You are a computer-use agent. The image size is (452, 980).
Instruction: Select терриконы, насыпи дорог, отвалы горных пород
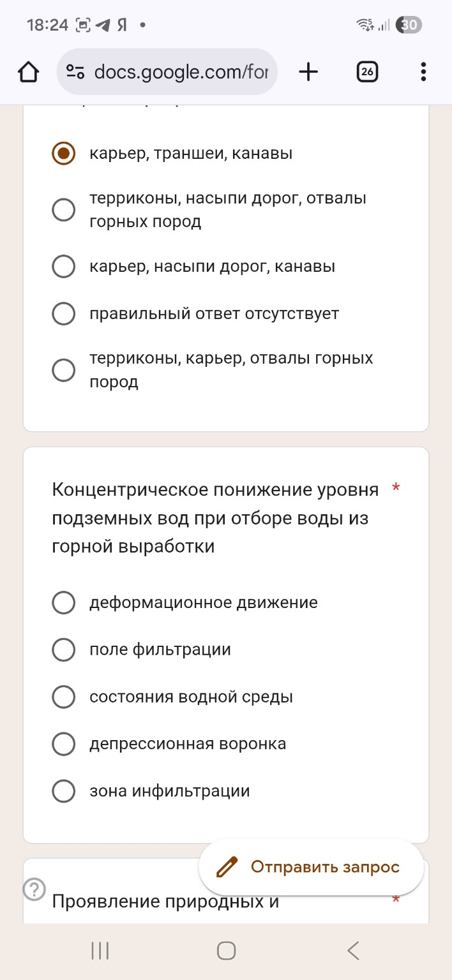point(64,209)
